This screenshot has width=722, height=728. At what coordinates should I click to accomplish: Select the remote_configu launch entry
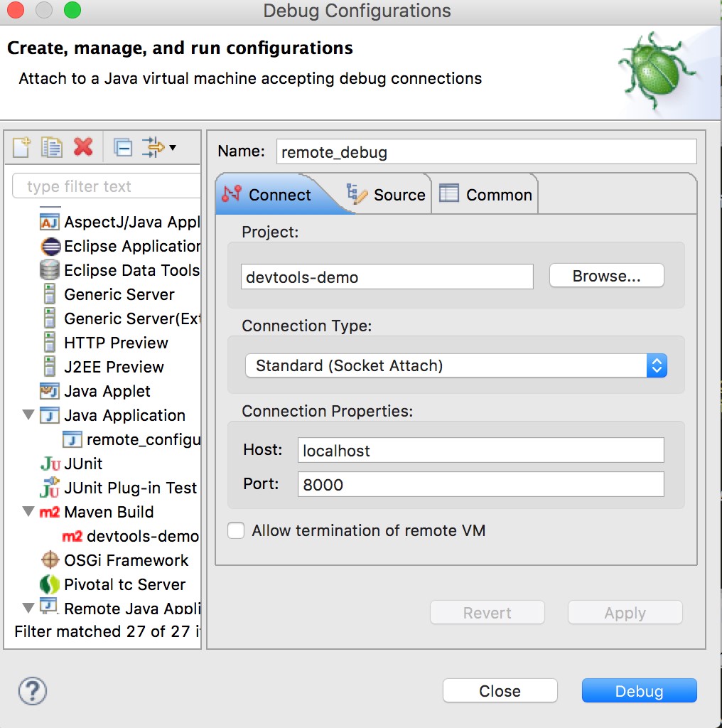(144, 439)
